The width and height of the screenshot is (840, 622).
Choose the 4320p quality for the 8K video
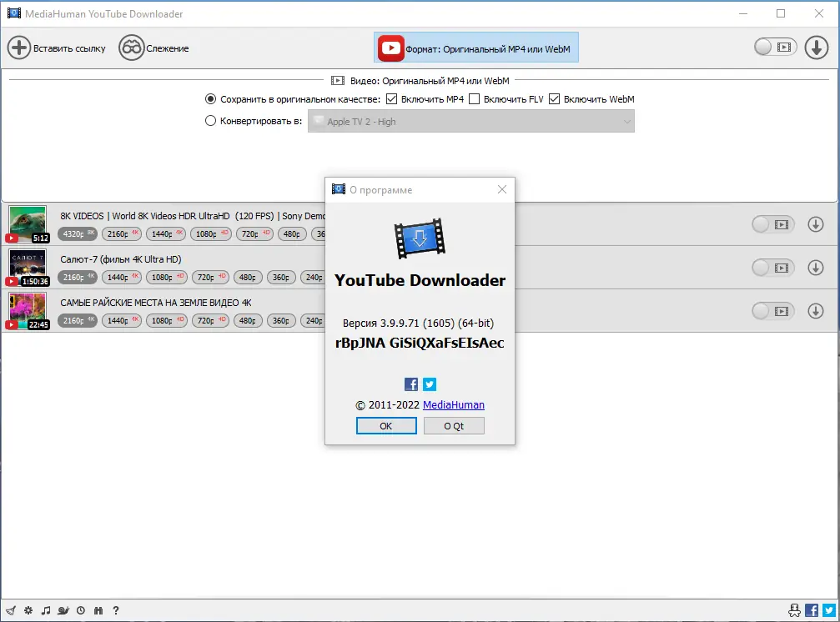pyautogui.click(x=77, y=233)
